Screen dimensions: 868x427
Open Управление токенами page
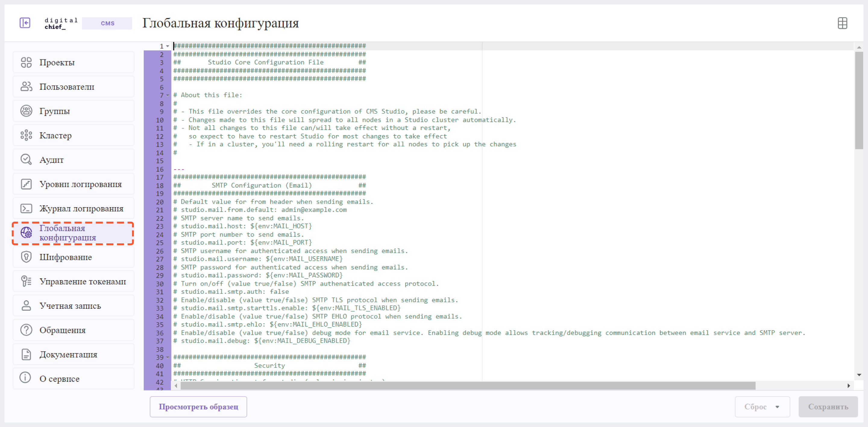(74, 281)
